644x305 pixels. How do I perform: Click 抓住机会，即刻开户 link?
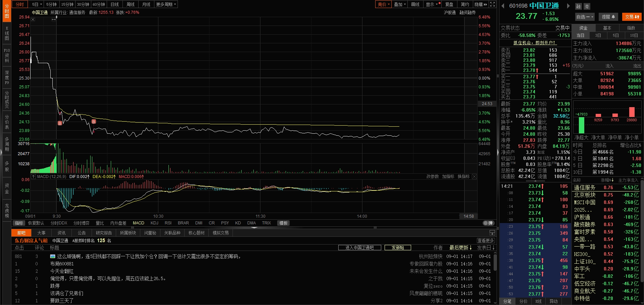pyautogui.click(x=535, y=43)
